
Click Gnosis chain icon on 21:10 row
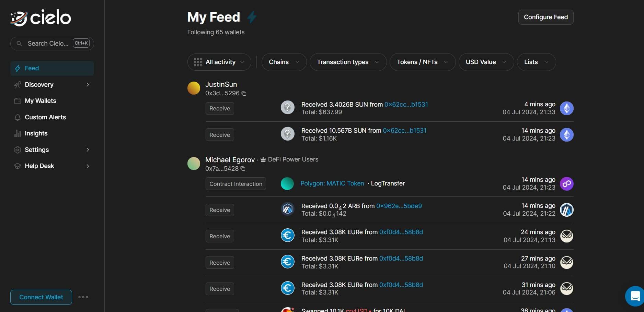(x=567, y=262)
